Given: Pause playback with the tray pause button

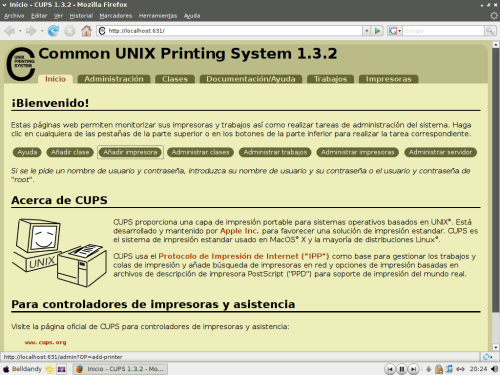Looking at the screenshot, I should click(402, 369).
